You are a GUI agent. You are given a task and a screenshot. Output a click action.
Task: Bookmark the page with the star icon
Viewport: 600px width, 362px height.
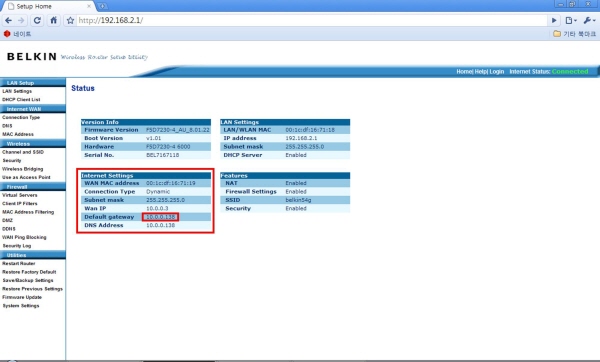70,20
